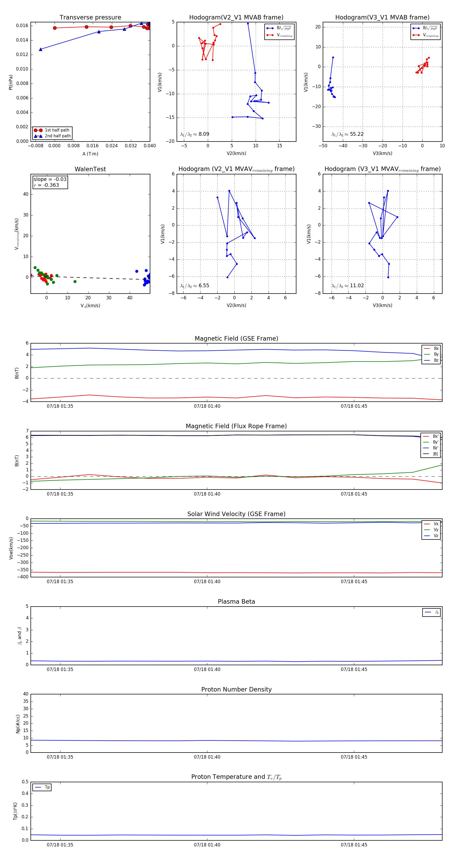This screenshot has width=473, height=868.
Task: Click the eigenvalue ratio label "≈ 8.09"
Action: click(x=194, y=134)
